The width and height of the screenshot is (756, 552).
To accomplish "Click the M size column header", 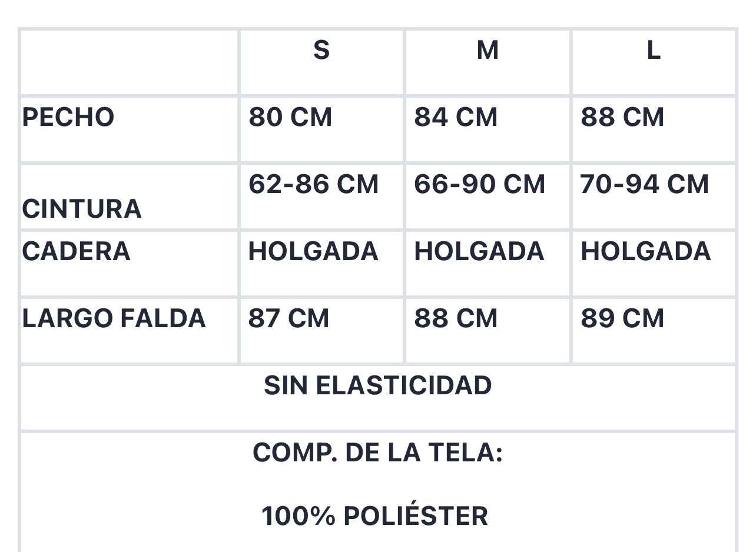I will (488, 51).
